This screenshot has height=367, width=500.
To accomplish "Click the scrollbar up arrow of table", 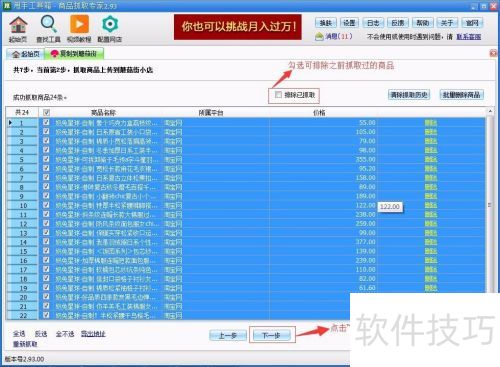I will tap(490, 111).
